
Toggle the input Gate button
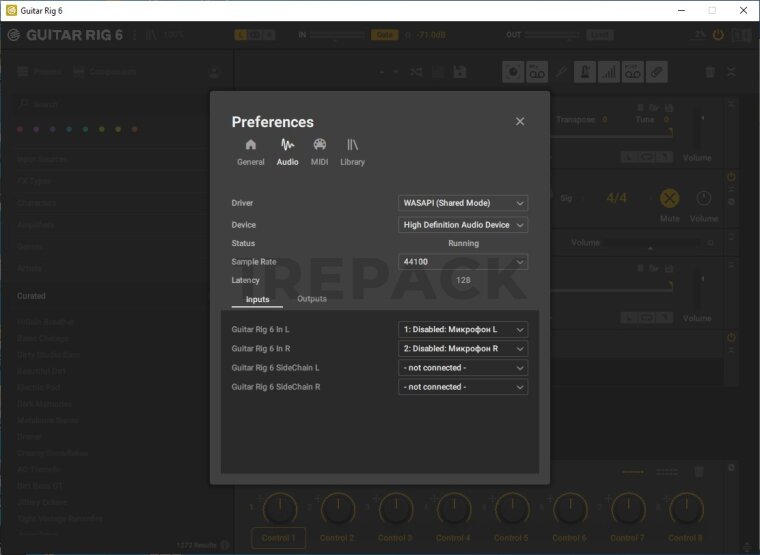click(x=384, y=35)
